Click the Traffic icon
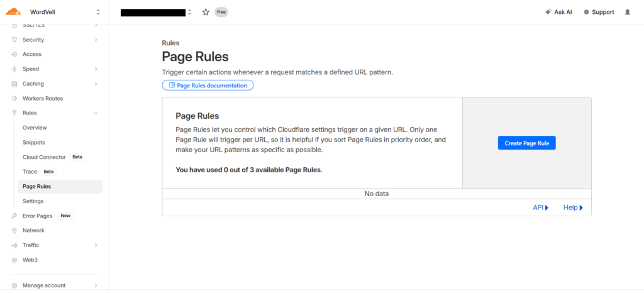The width and height of the screenshot is (644, 293). [14, 245]
